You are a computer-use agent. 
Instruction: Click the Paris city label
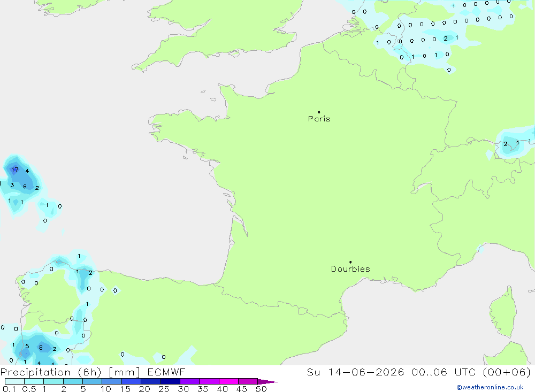click(x=319, y=119)
